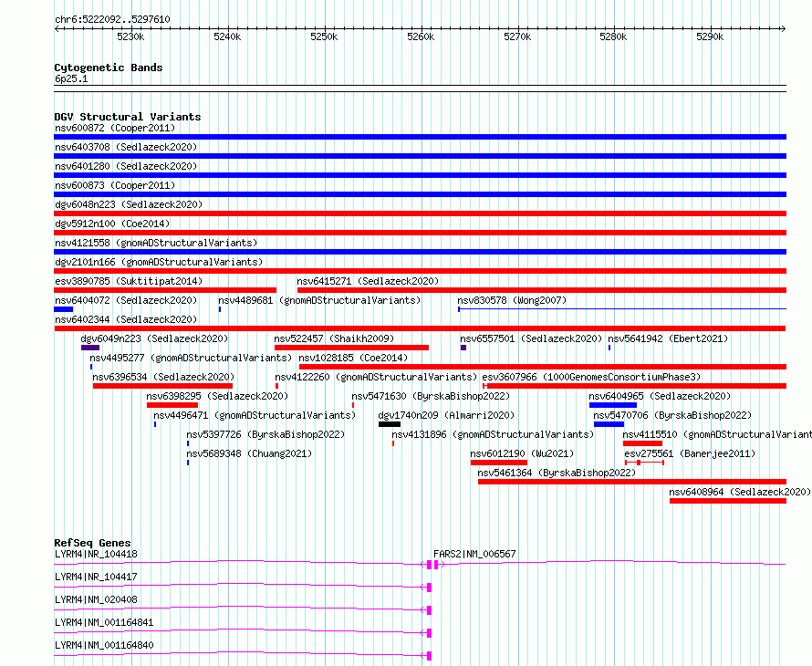Select the dgv6049n223 (Sedlazeck2020) label
Screen dimensions: 812x666
point(154,338)
